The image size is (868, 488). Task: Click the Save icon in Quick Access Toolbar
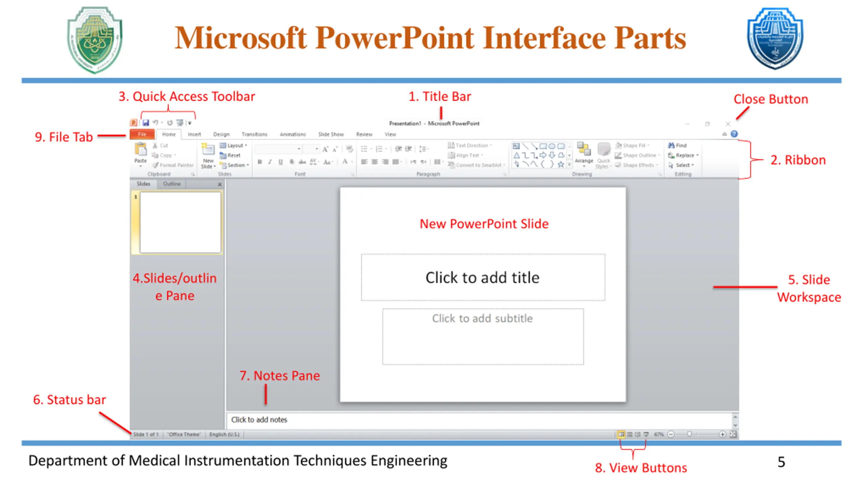146,123
